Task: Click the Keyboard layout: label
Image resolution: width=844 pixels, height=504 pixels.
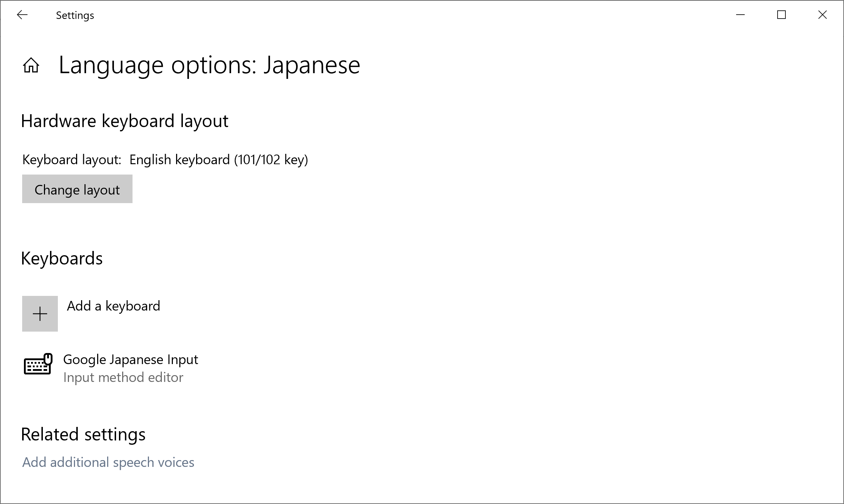Action: pos(72,160)
